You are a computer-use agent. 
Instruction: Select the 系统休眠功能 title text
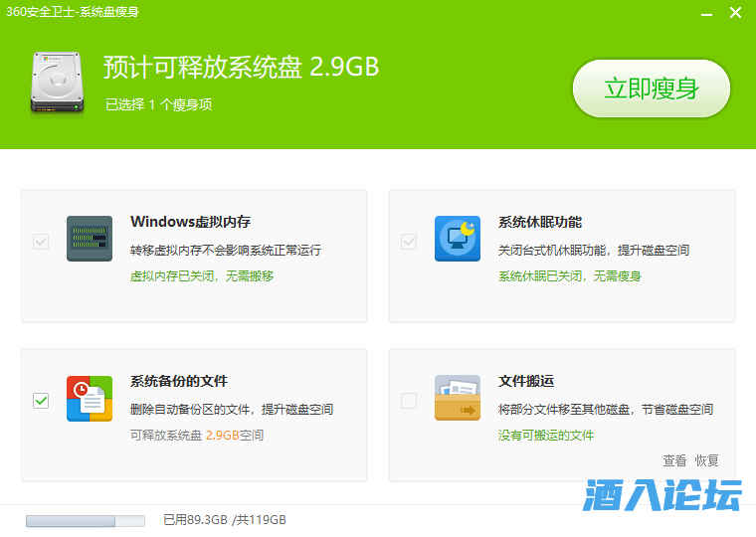point(539,222)
